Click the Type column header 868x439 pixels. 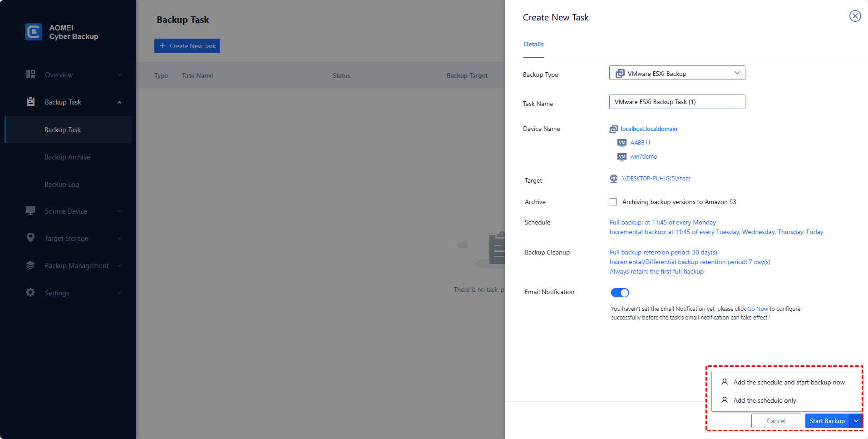(161, 75)
